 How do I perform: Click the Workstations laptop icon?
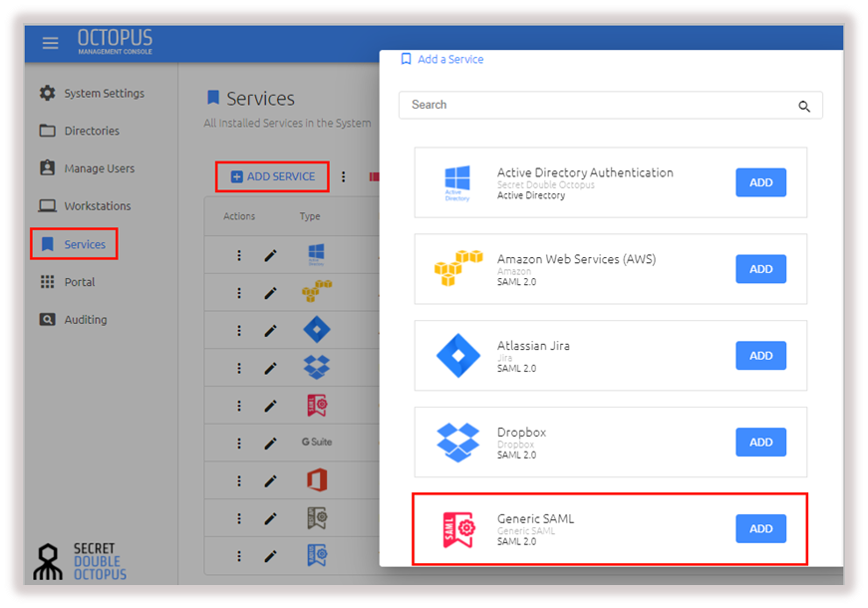[x=48, y=206]
